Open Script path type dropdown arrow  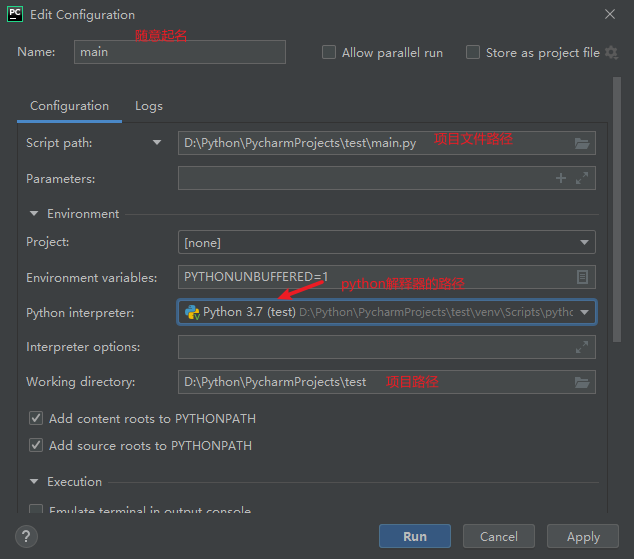[157, 143]
